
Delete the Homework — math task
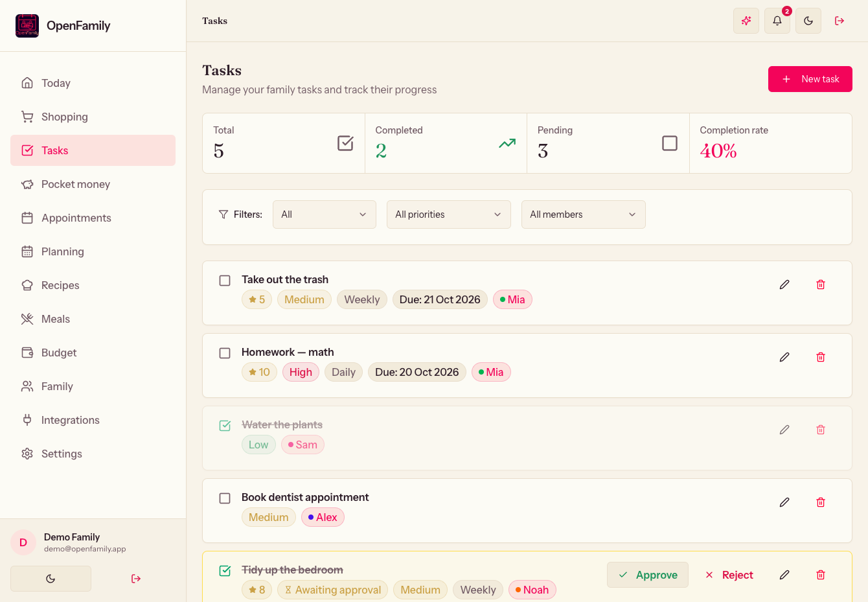coord(821,357)
